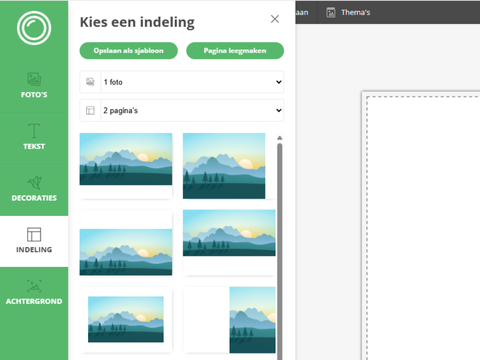The width and height of the screenshot is (480, 360).
Task: Open the DECORATIES panel
Action: 34,189
